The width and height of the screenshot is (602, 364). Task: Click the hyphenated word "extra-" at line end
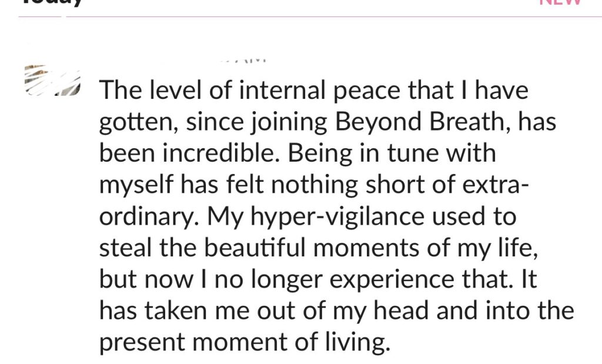pos(495,185)
